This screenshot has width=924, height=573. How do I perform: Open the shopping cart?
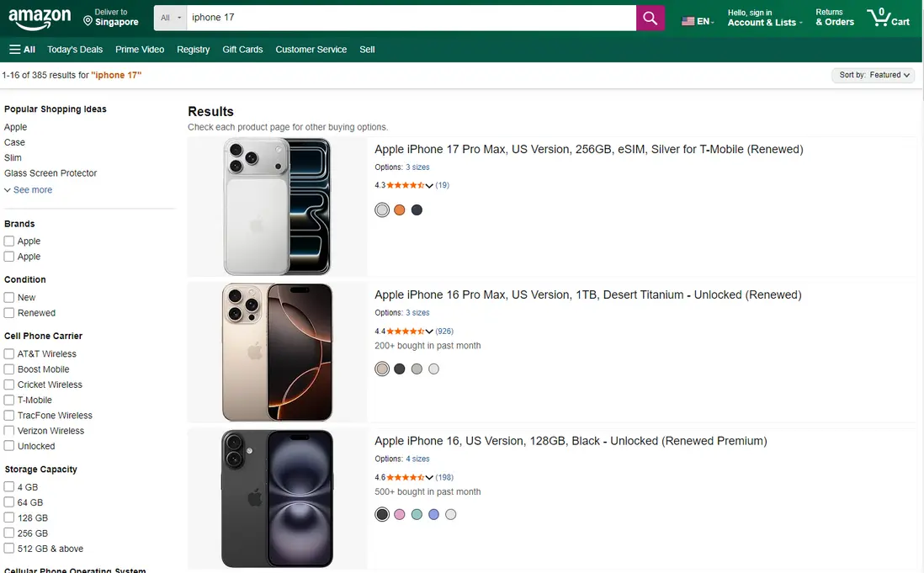888,18
